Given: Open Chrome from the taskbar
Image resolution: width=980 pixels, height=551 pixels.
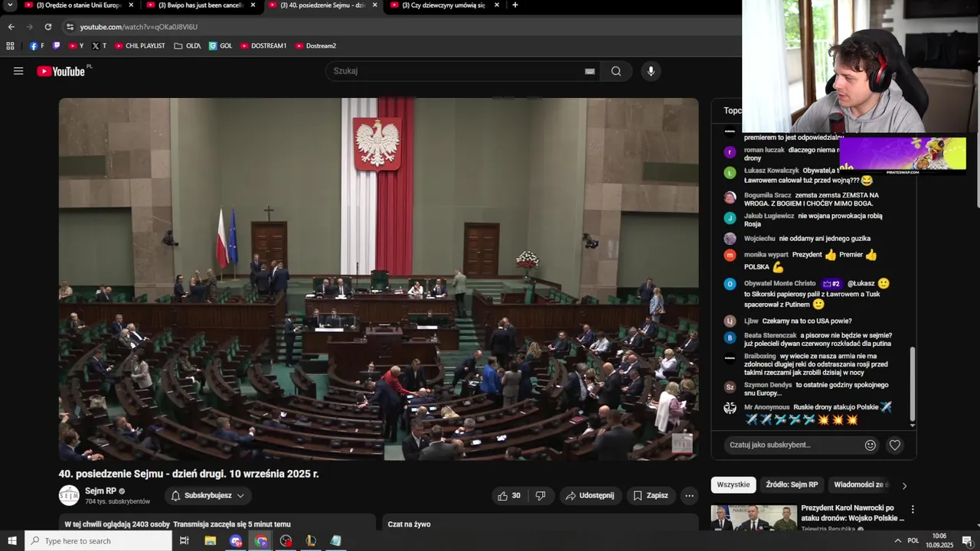Looking at the screenshot, I should pos(261,541).
